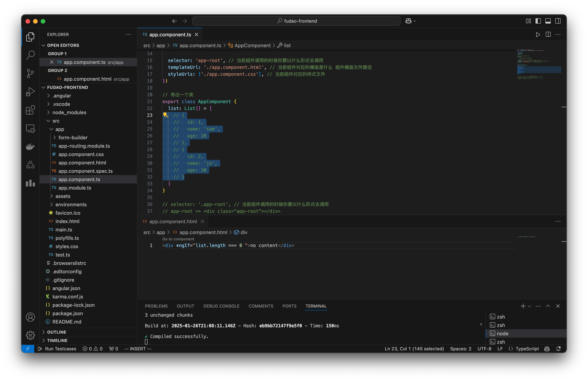The height and width of the screenshot is (381, 588).
Task: Click the Run file play button above the editor
Action: 538,35
